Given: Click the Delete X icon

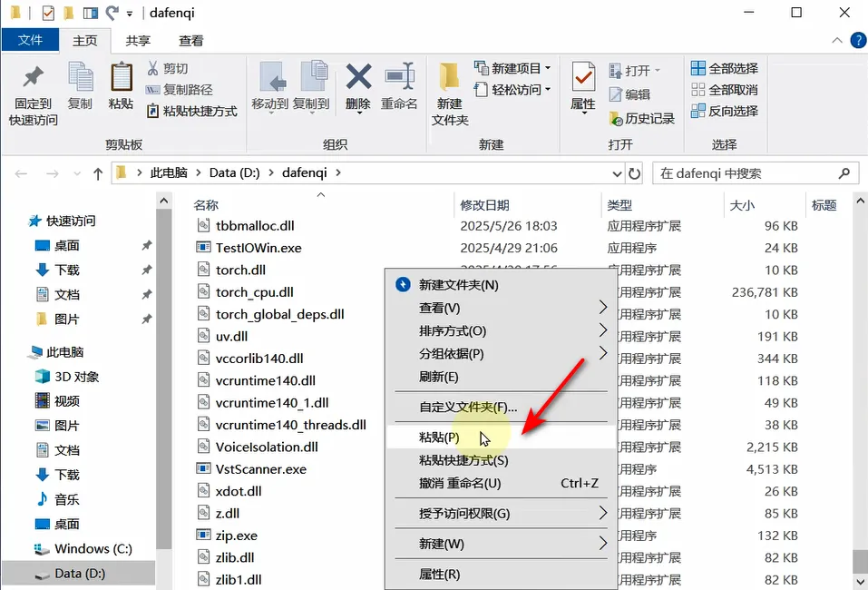Looking at the screenshot, I should click(358, 76).
